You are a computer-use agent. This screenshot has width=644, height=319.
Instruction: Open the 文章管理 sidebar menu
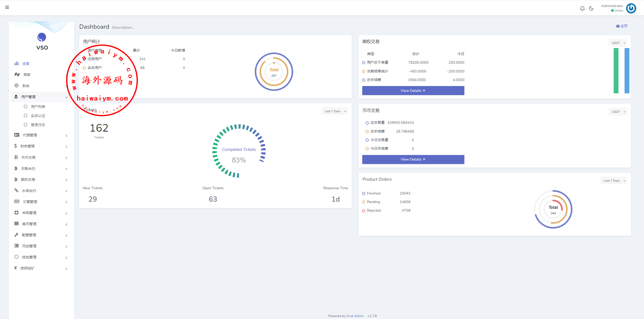(x=30, y=202)
